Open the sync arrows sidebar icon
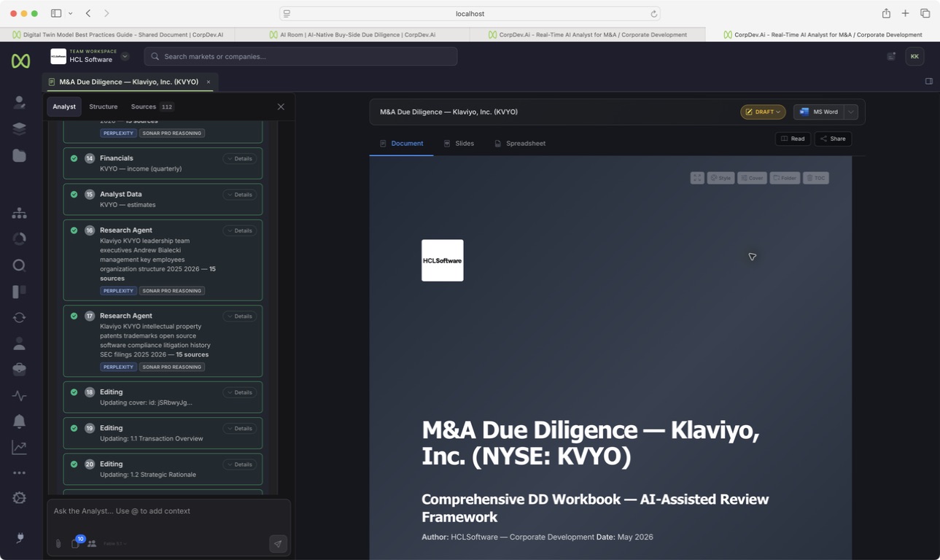This screenshot has height=560, width=940. tap(20, 318)
